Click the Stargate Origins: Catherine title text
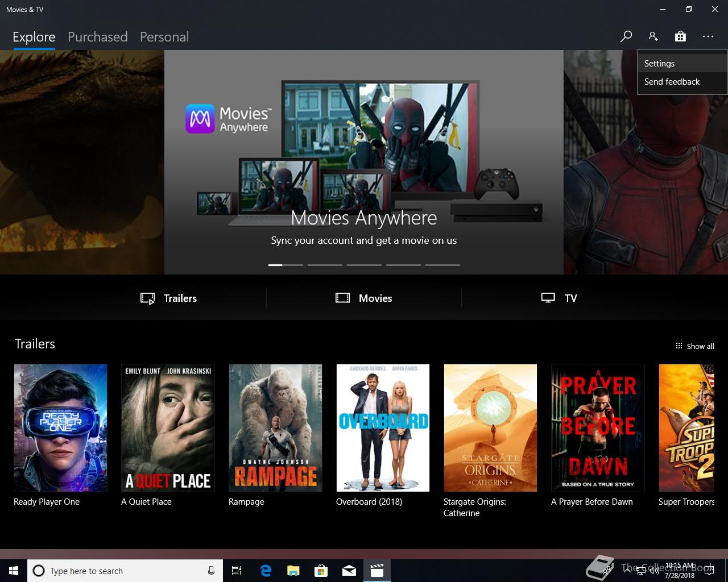728x582 pixels. 475,508
